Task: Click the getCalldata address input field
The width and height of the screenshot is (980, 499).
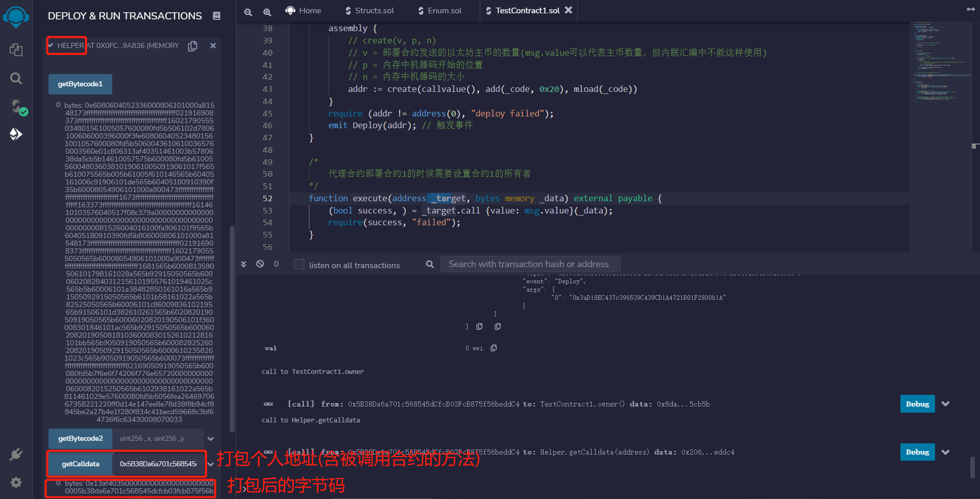Action: [158, 464]
